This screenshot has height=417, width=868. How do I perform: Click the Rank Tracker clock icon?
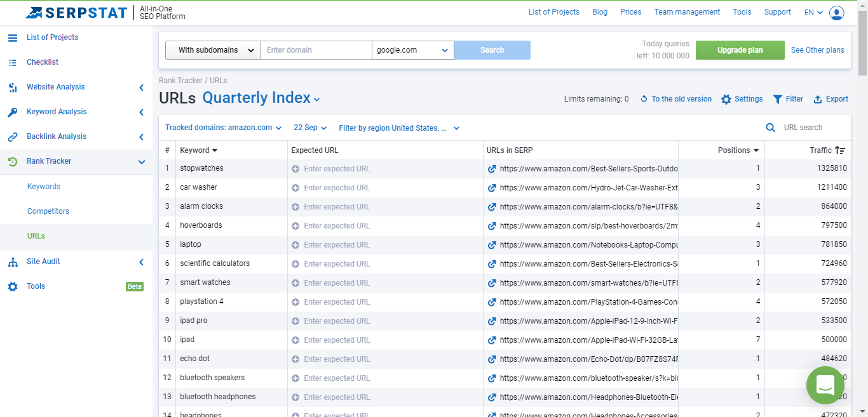[x=13, y=161]
